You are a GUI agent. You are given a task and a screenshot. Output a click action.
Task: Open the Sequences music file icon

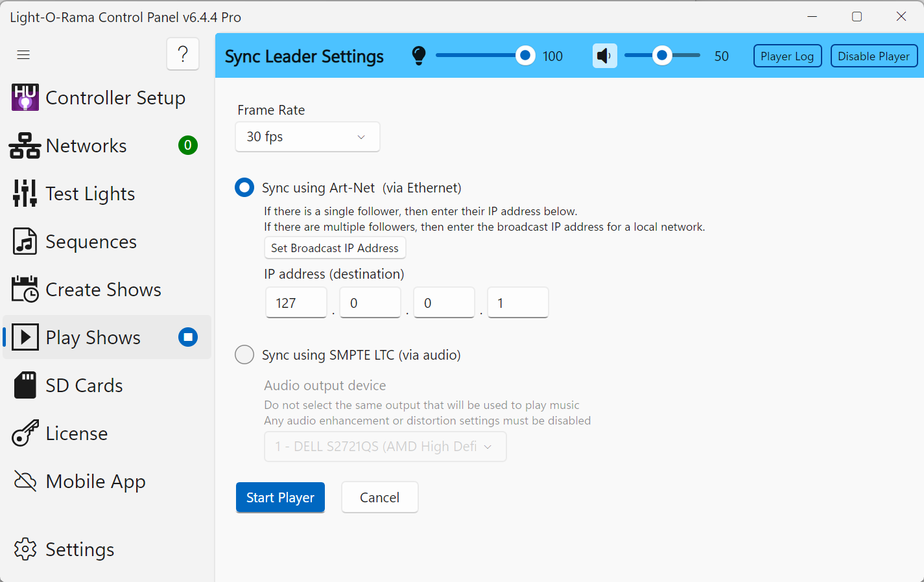25,242
